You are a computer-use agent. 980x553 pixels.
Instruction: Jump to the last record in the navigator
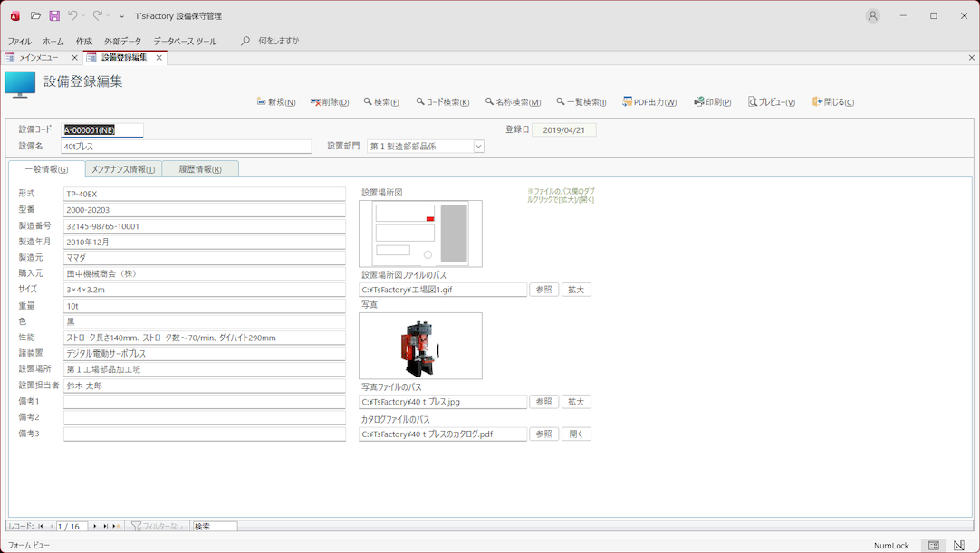106,526
